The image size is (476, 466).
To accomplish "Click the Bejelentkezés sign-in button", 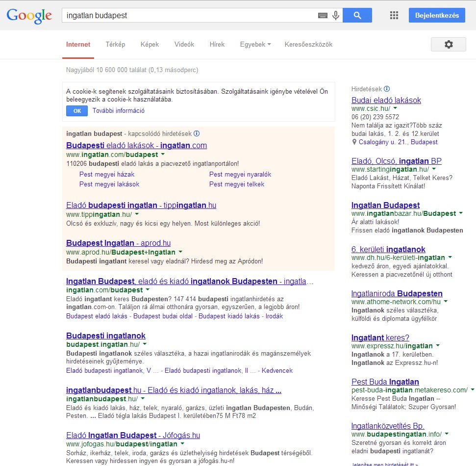I will coord(437,15).
